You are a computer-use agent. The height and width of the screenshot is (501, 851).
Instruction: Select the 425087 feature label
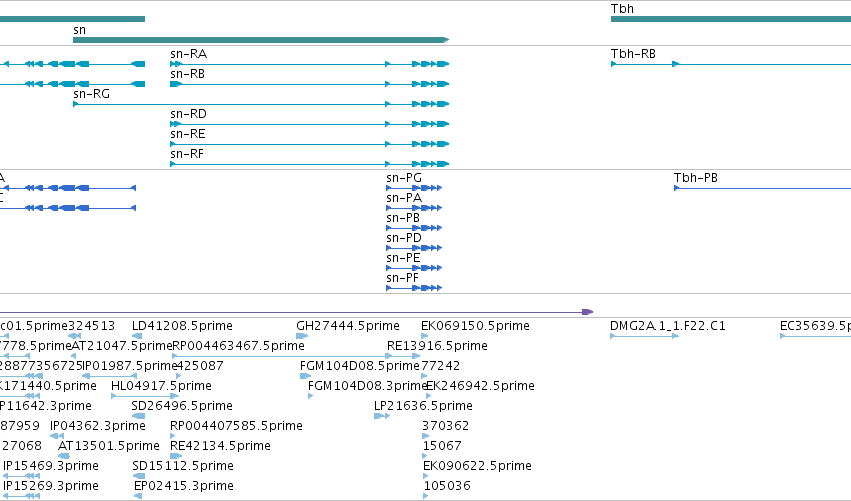point(200,366)
